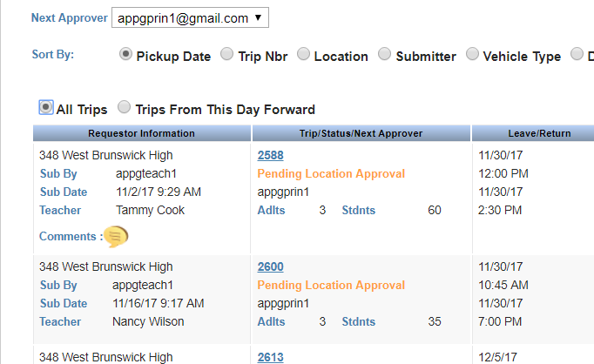Open the comments bubble for trip 2588
This screenshot has height=364, width=594.
pos(116,236)
